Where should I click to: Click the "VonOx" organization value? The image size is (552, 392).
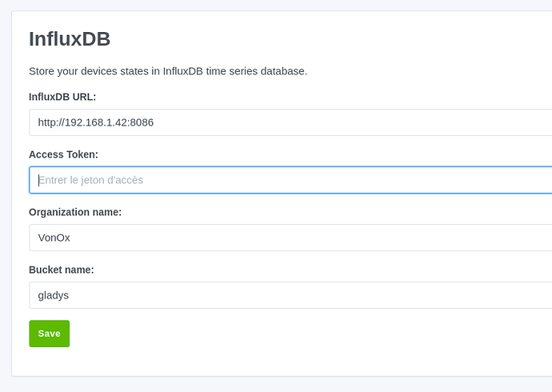(x=54, y=238)
